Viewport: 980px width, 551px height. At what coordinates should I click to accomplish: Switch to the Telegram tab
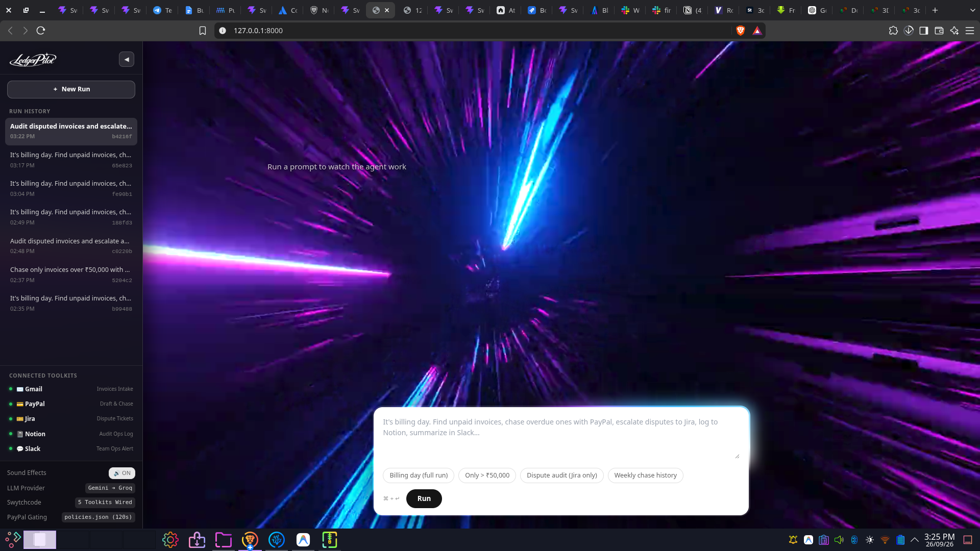coord(162,10)
